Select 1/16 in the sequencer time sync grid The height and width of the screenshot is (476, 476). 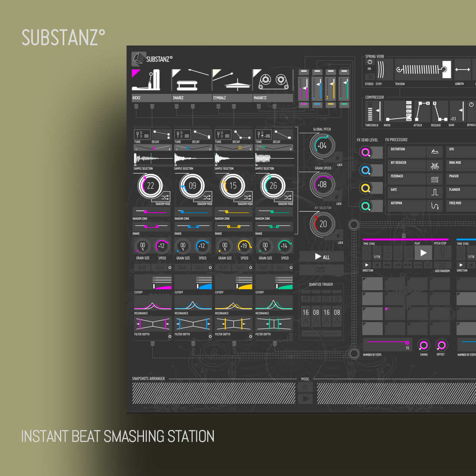[377, 257]
